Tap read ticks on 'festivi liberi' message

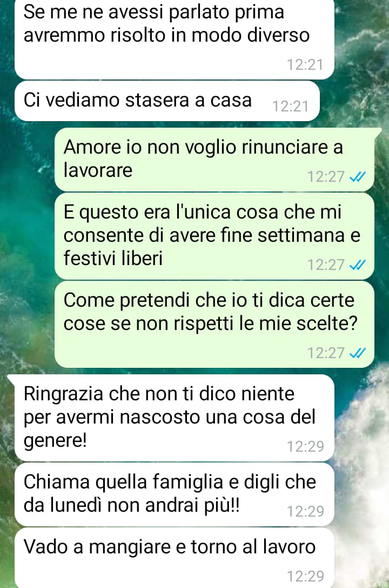click(x=357, y=265)
